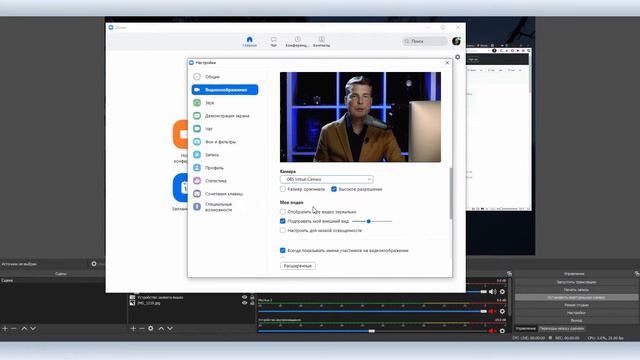The height and width of the screenshot is (360, 640).
Task: Switch to Главная tab in Zoom
Action: 250,42
